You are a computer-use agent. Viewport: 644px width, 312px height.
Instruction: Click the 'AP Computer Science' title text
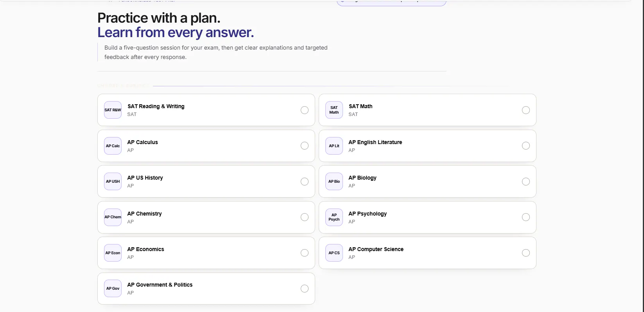[376, 249]
